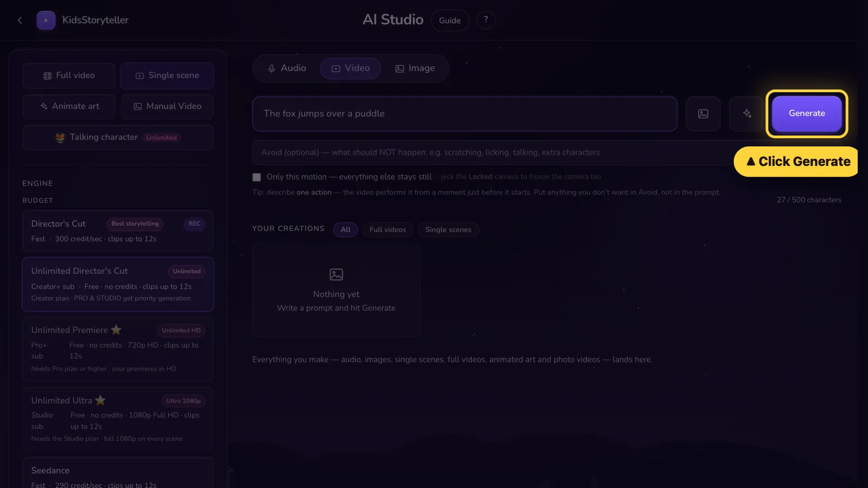Click the sparkle enhance prompt icon
868x488 pixels.
747,113
